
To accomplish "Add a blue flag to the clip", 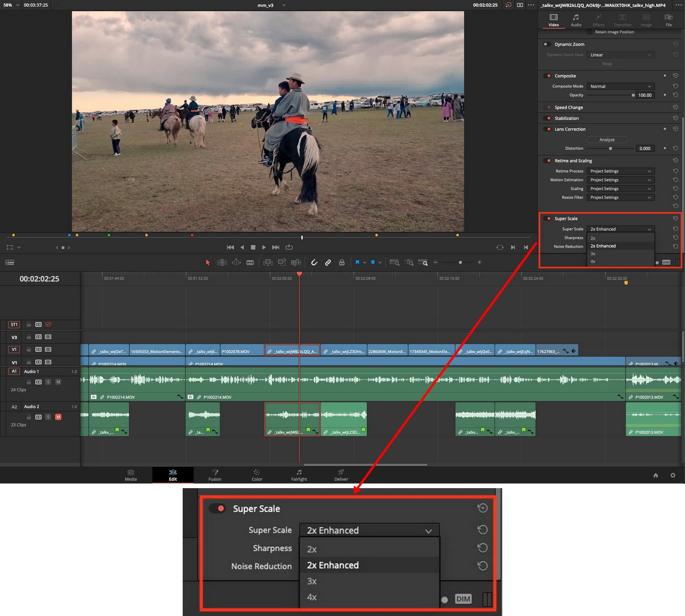I will point(358,263).
